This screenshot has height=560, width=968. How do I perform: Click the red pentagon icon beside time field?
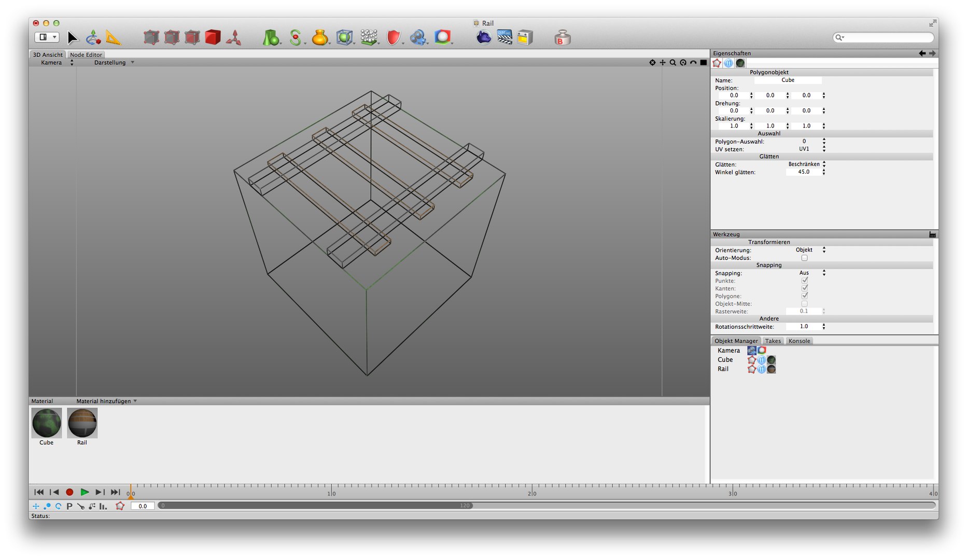click(120, 506)
